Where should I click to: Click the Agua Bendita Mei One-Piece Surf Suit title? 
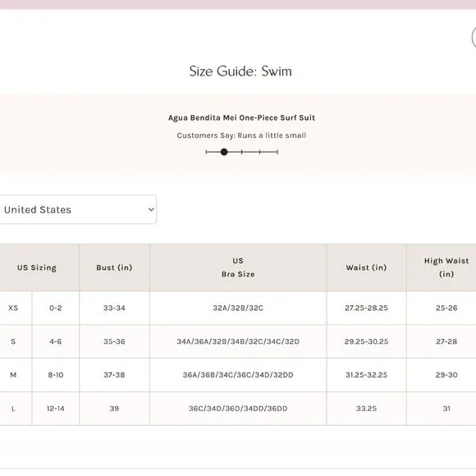point(241,118)
